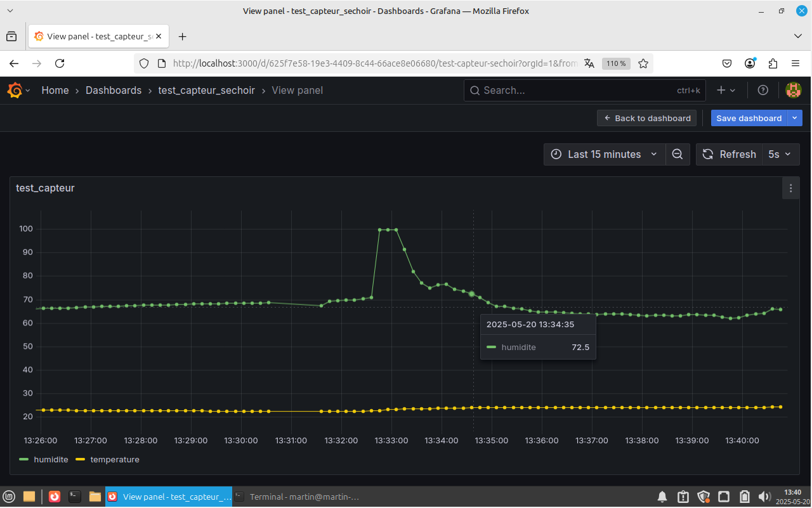Open the panel's three-dot menu
The height and width of the screenshot is (508, 812).
pyautogui.click(x=790, y=188)
